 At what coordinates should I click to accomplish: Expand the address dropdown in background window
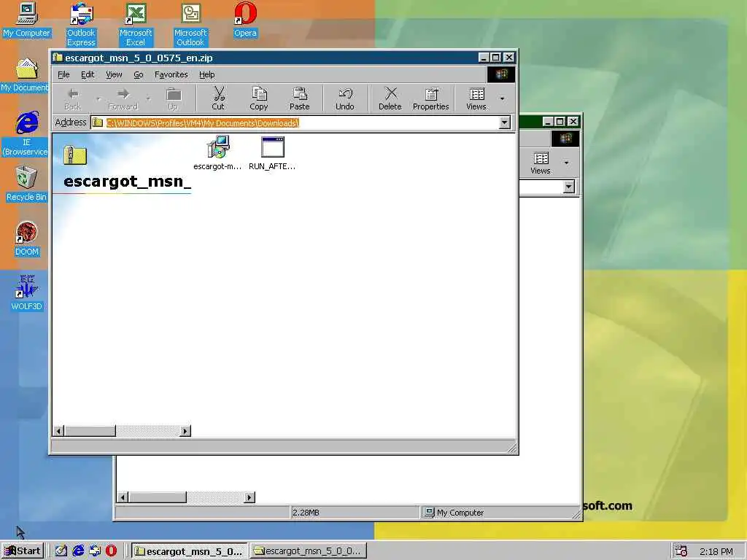569,187
